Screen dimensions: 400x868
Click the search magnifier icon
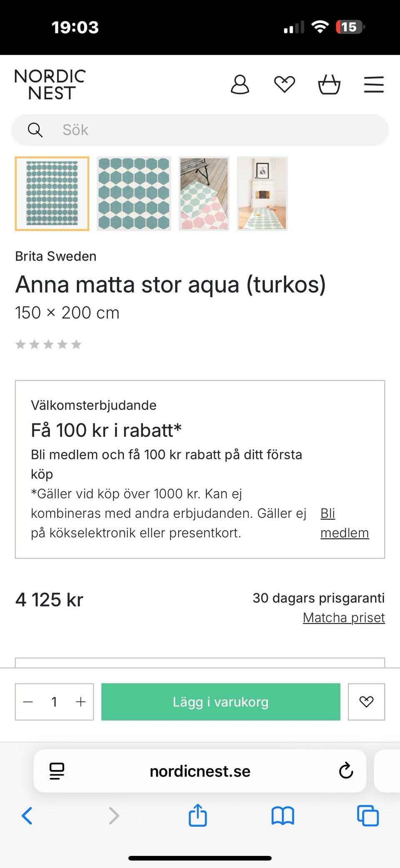pyautogui.click(x=35, y=130)
